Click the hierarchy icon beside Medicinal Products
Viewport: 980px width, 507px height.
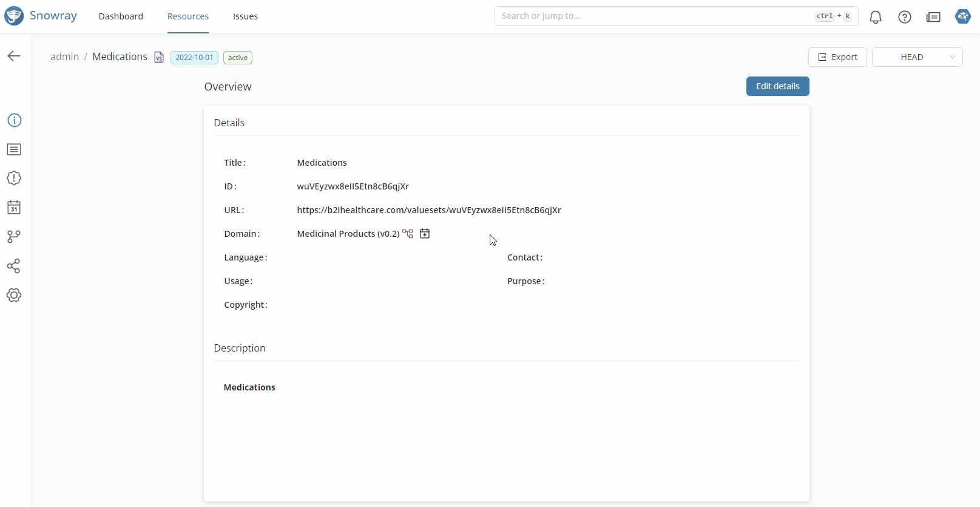[x=408, y=234]
